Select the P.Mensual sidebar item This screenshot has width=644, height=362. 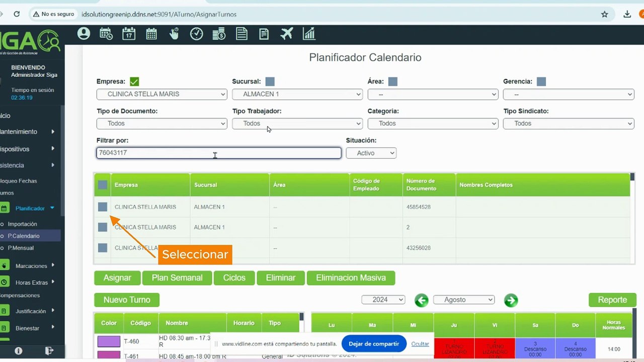(x=21, y=248)
